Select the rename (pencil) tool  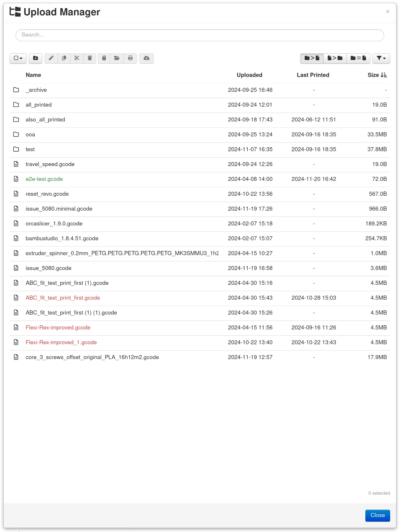pyautogui.click(x=51, y=59)
